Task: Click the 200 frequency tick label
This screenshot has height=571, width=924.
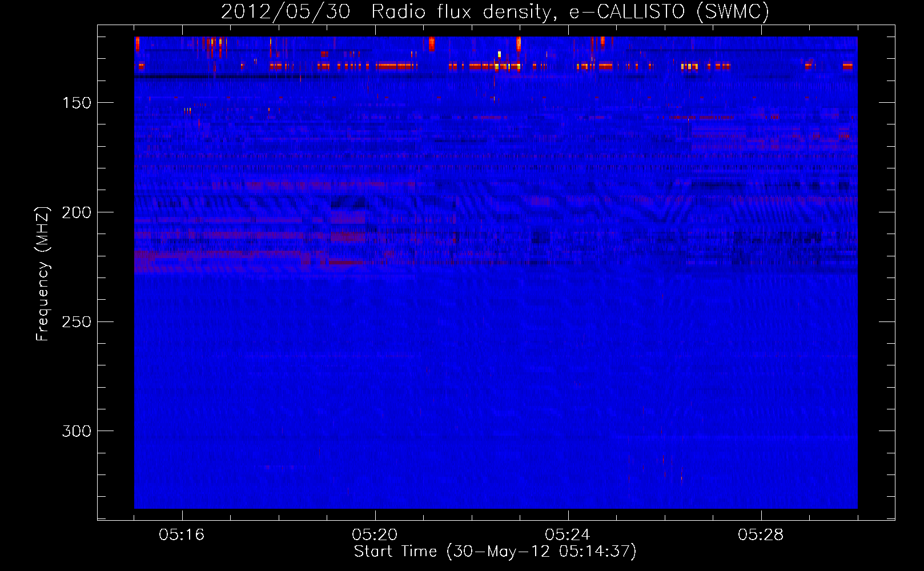Action: click(x=77, y=212)
